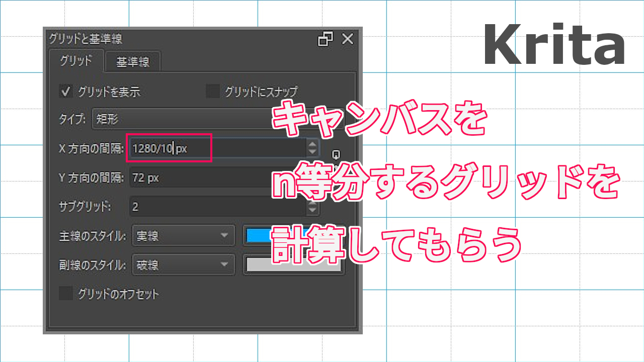
Task: Open the 主線のスタイル dropdown showing 実線
Action: point(184,236)
